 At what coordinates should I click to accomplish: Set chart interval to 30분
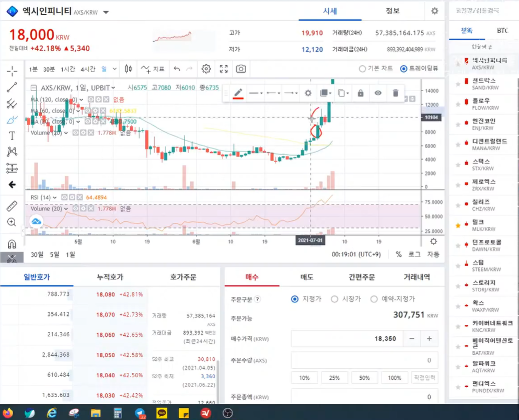49,69
